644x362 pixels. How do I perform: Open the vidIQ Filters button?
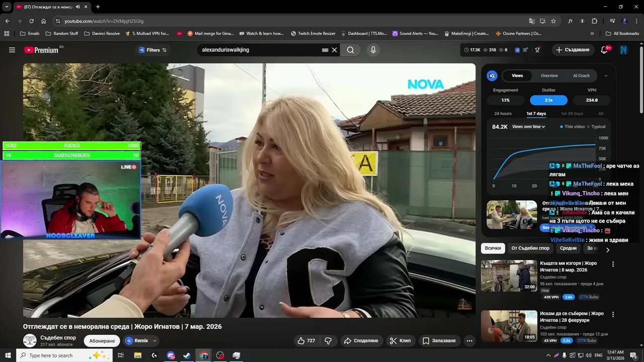152,50
